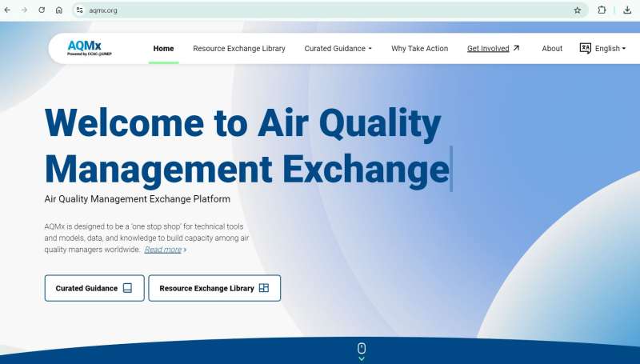Image resolution: width=640 pixels, height=364 pixels.
Task: Click the browser forward arrow
Action: click(x=25, y=10)
